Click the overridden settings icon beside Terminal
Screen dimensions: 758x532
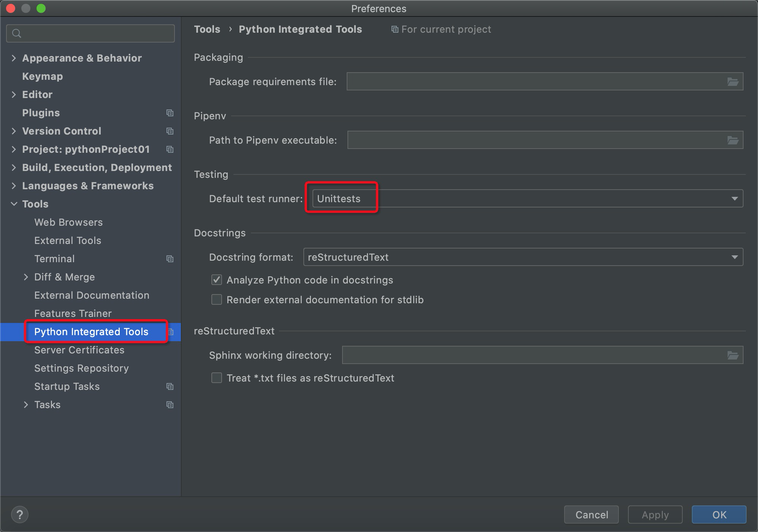pos(170,258)
